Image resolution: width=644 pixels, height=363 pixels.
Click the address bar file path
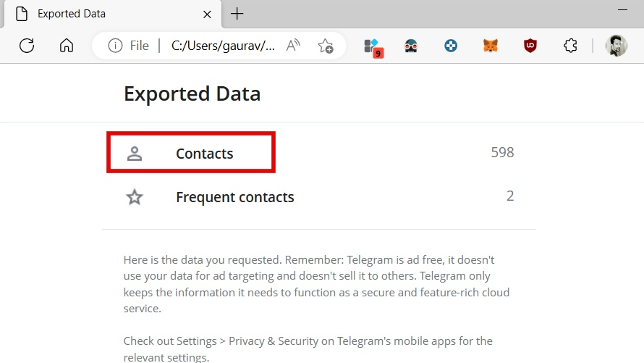[x=223, y=46]
